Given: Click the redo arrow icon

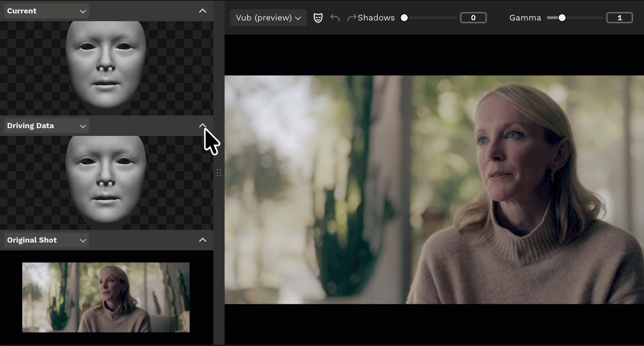Looking at the screenshot, I should tap(351, 18).
